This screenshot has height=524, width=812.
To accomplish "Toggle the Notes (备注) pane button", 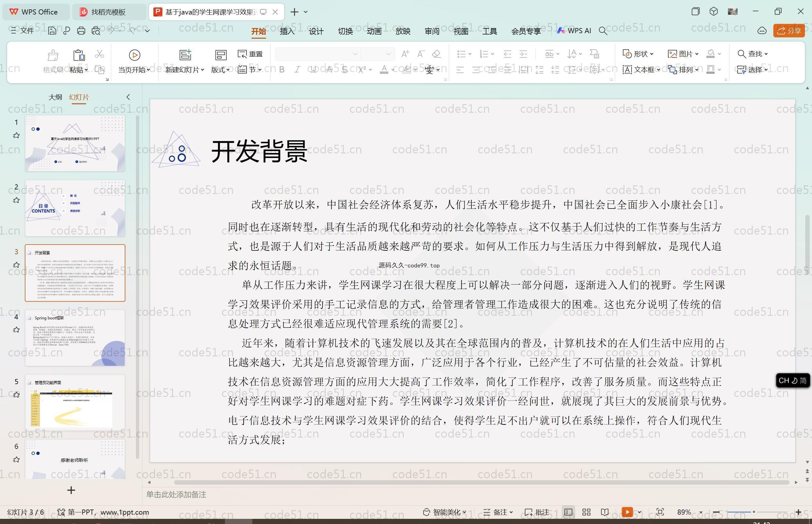I will pos(498,512).
